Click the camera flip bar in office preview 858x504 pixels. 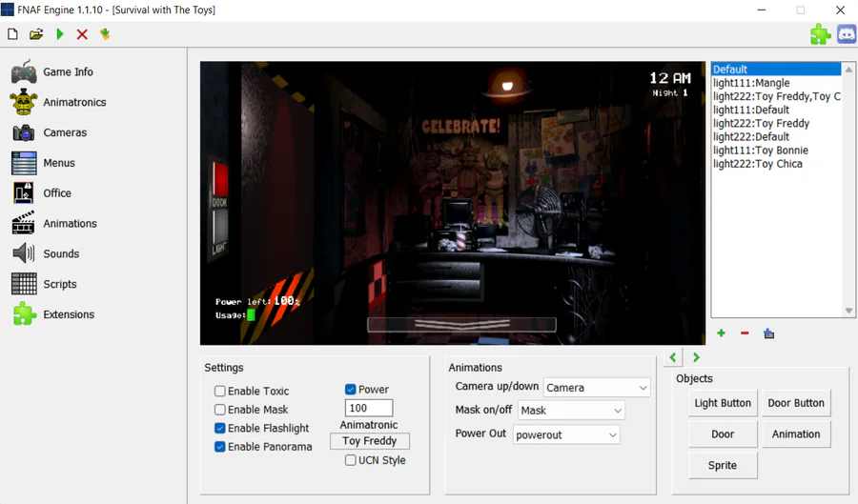click(x=461, y=325)
